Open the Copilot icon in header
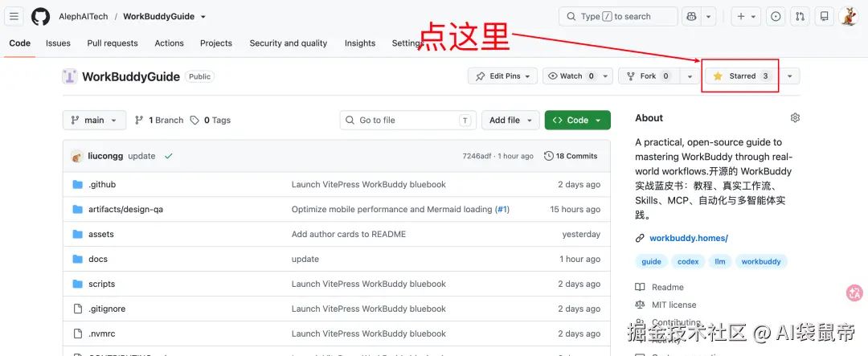This screenshot has height=356, width=868. [691, 17]
